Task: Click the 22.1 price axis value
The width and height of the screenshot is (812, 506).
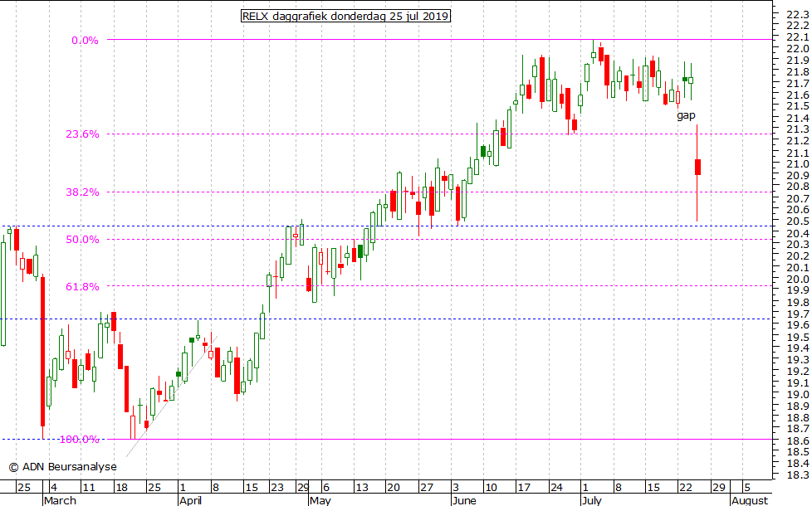Action: coord(798,37)
